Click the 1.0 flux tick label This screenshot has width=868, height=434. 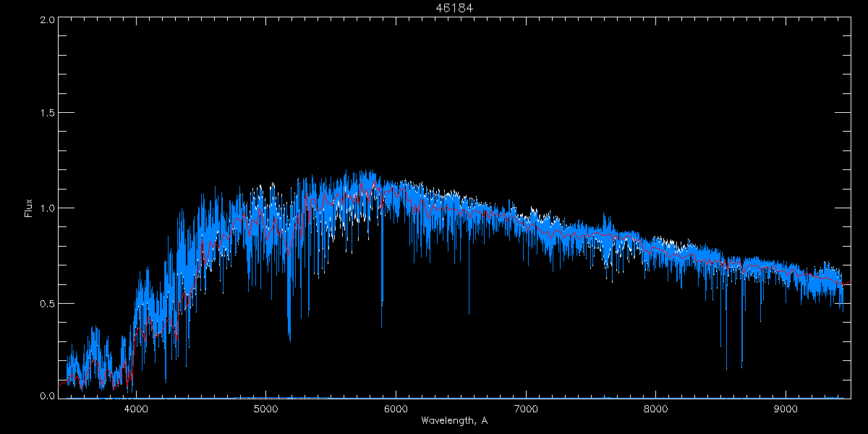[x=47, y=208]
